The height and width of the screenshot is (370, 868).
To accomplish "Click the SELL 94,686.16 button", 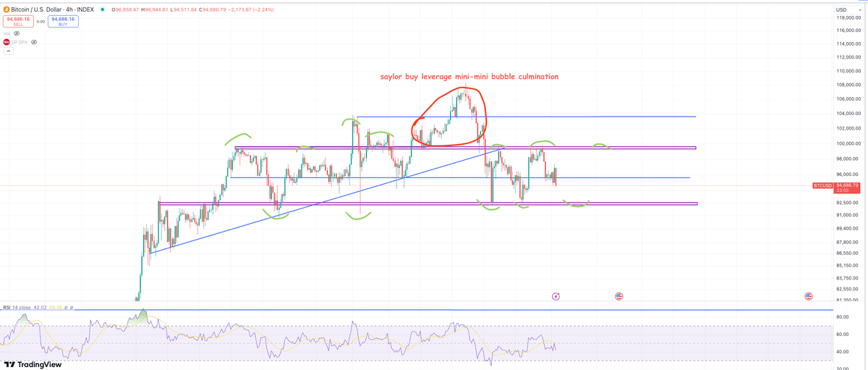I will point(18,22).
